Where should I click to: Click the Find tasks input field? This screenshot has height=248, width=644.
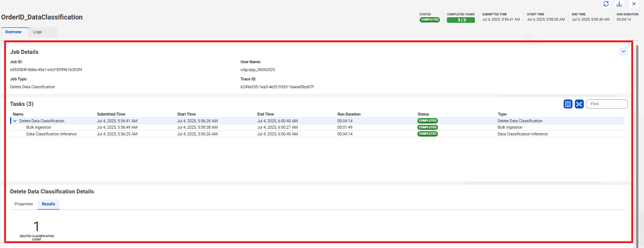(607, 104)
